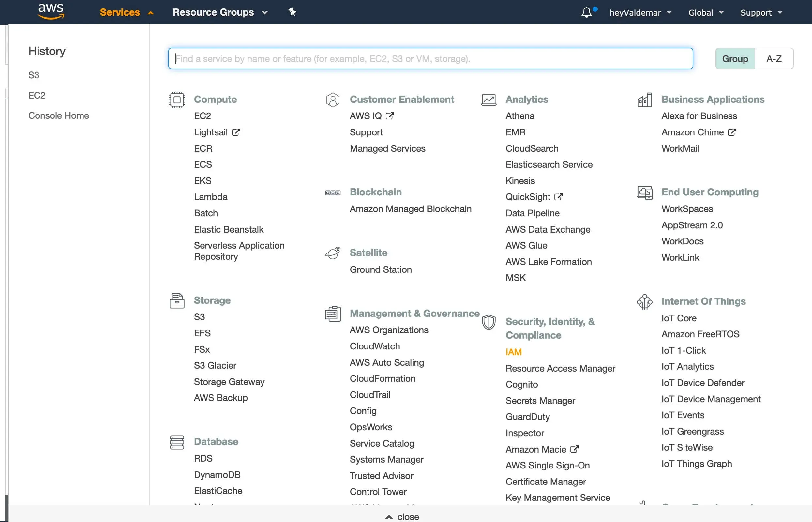
Task: Open AWS Lake Formation service
Action: [549, 262]
